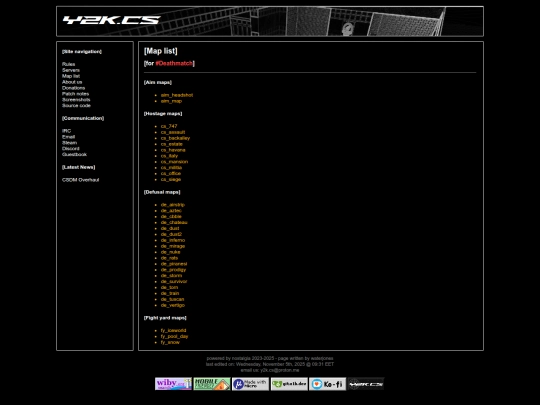540x405 pixels.
Task: Select the de_rats map
Action: (x=169, y=258)
